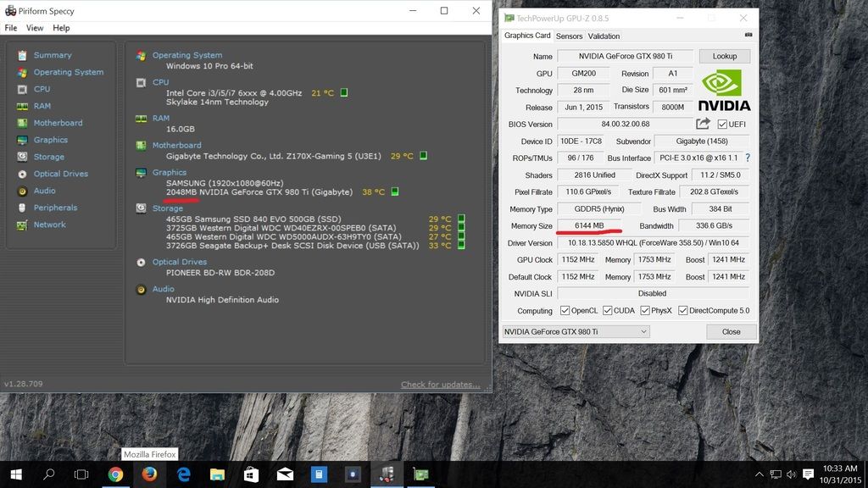
Task: Open the Help menu in Speccy
Action: click(x=61, y=28)
